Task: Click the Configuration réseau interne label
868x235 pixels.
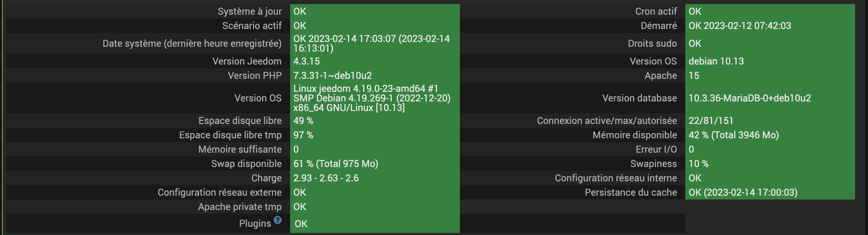Action: tap(615, 178)
